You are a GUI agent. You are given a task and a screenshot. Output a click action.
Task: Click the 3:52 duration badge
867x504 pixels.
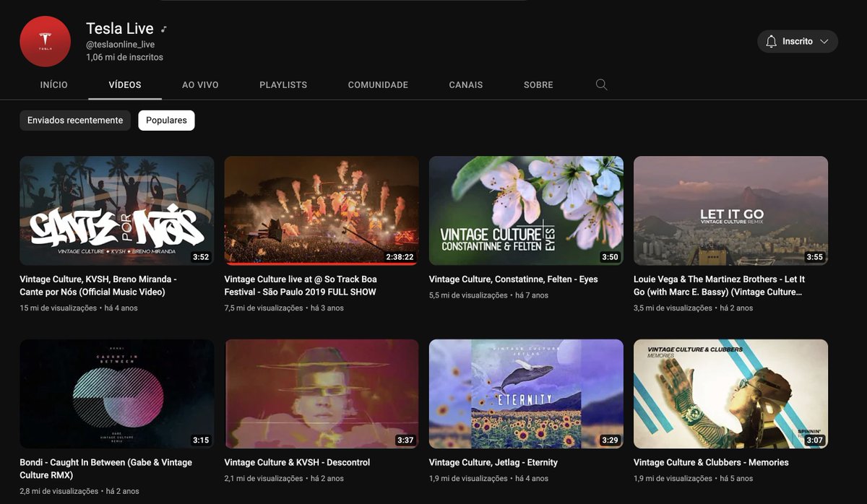(201, 256)
